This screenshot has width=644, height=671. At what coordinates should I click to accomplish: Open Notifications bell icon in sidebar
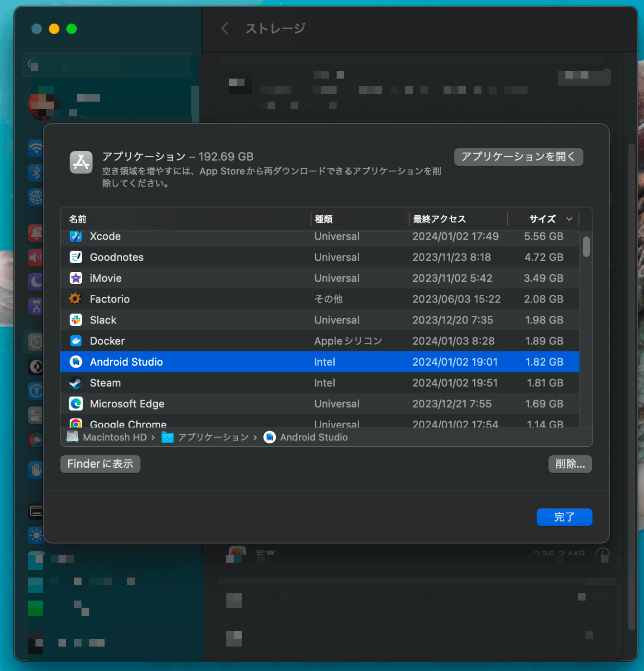[x=35, y=232]
